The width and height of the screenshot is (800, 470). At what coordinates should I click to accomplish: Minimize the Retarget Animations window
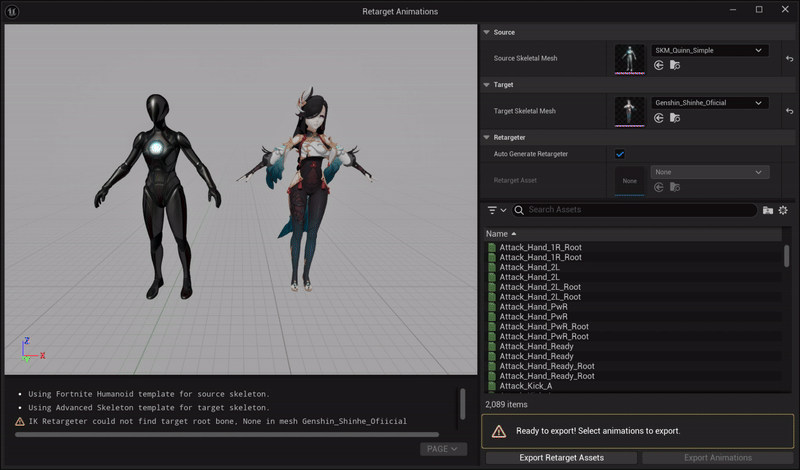tap(733, 10)
